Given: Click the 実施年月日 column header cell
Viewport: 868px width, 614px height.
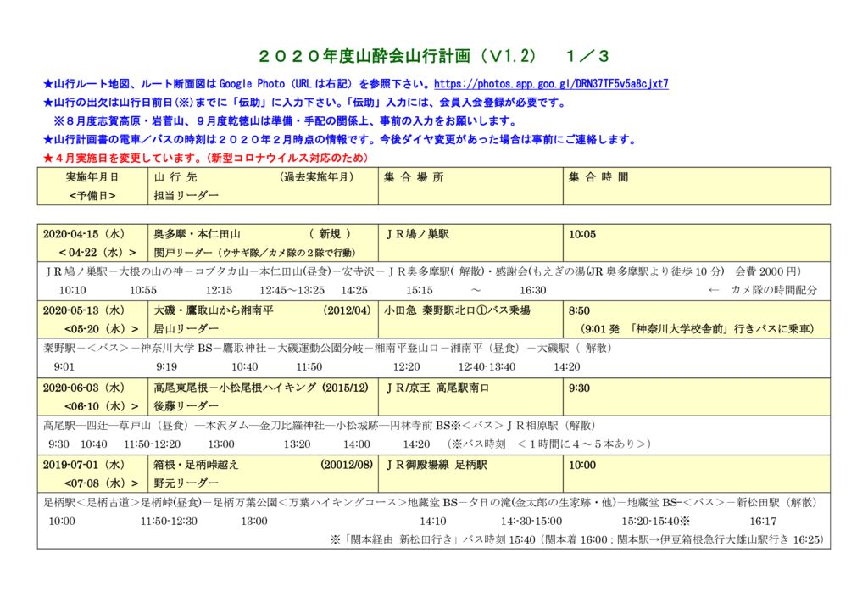Looking at the screenshot, I should click(93, 178).
